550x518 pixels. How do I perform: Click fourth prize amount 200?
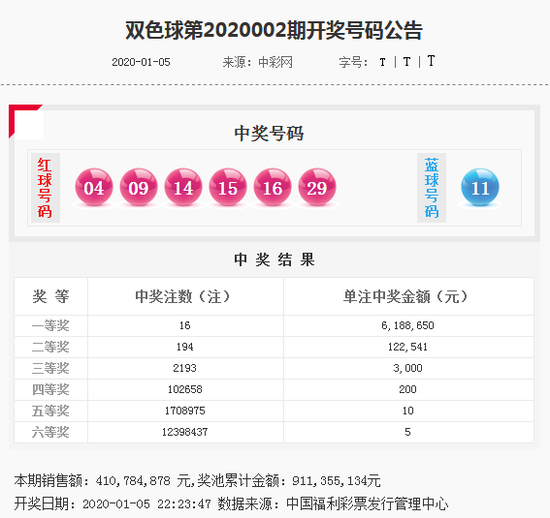[408, 389]
